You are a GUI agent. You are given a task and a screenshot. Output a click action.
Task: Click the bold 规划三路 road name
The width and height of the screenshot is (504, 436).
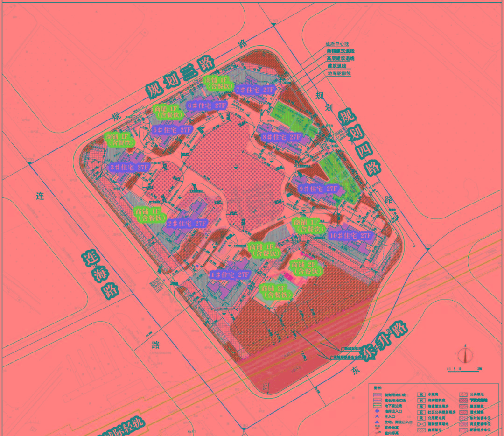click(180, 78)
